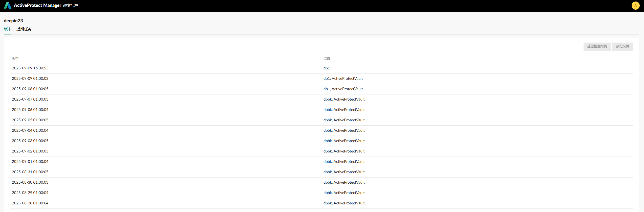Screen dimensions: 644x212
Task: Select version 2025-09-04 01:00:04 row
Action: click(x=30, y=130)
